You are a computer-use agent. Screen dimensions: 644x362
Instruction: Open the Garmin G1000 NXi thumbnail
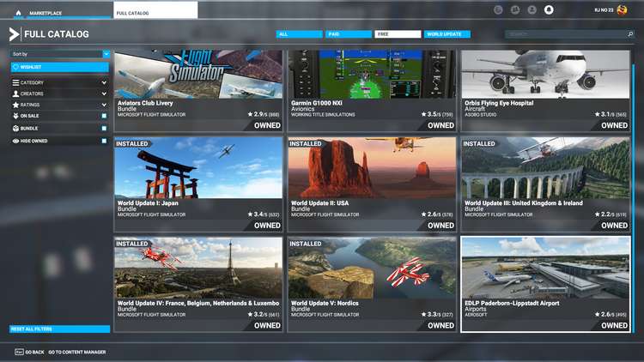pos(372,75)
